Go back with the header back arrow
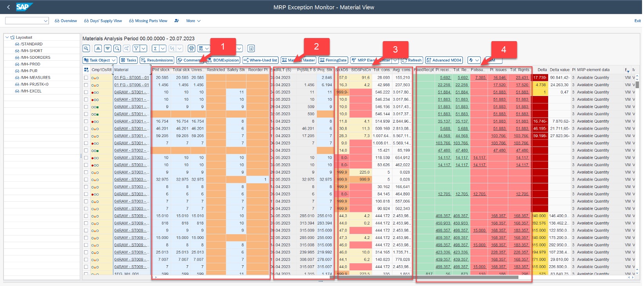The width and height of the screenshot is (644, 286). (x=9, y=7)
